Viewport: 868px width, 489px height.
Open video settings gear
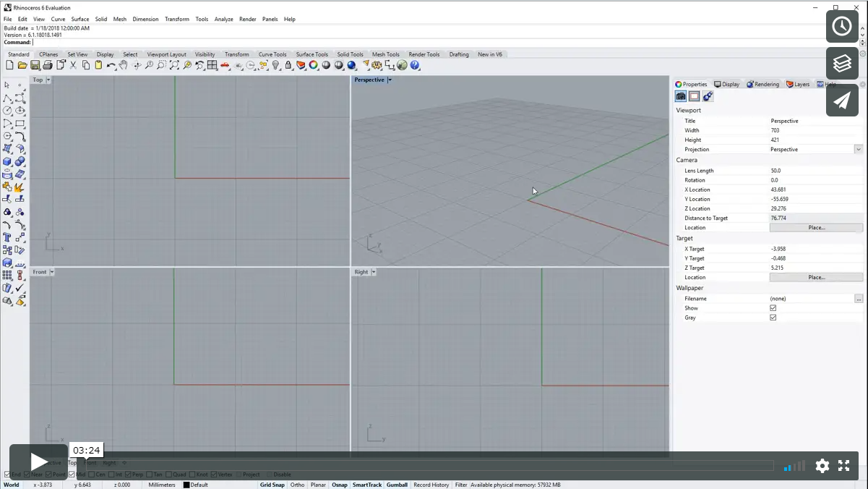tap(822, 466)
